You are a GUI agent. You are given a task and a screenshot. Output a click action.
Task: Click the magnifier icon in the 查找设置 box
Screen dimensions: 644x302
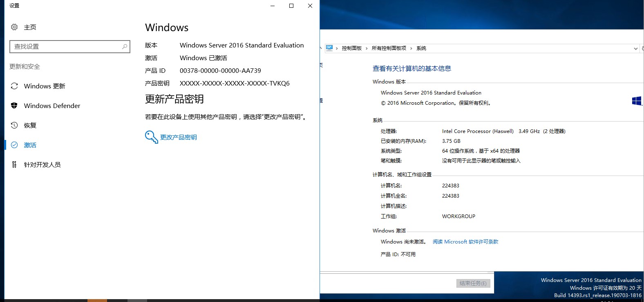coord(125,47)
